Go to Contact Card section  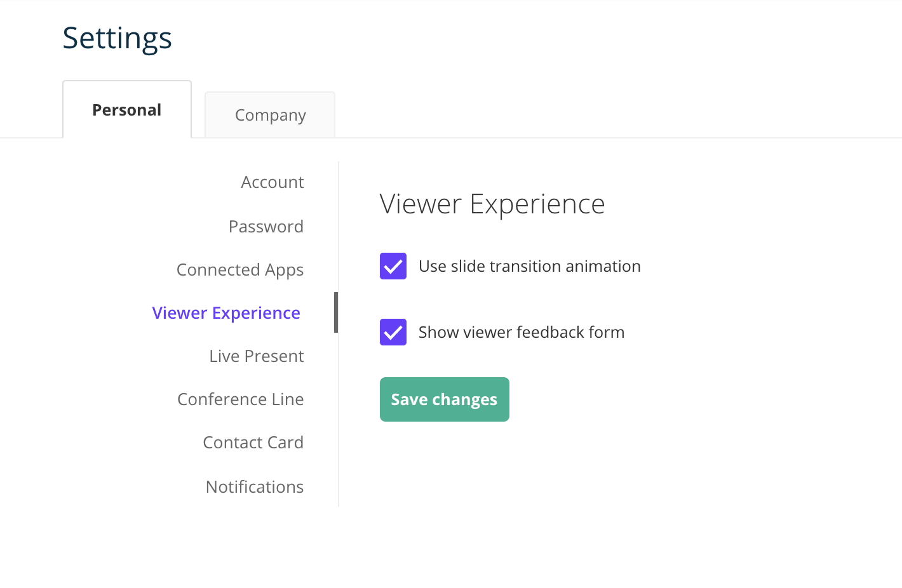(253, 443)
